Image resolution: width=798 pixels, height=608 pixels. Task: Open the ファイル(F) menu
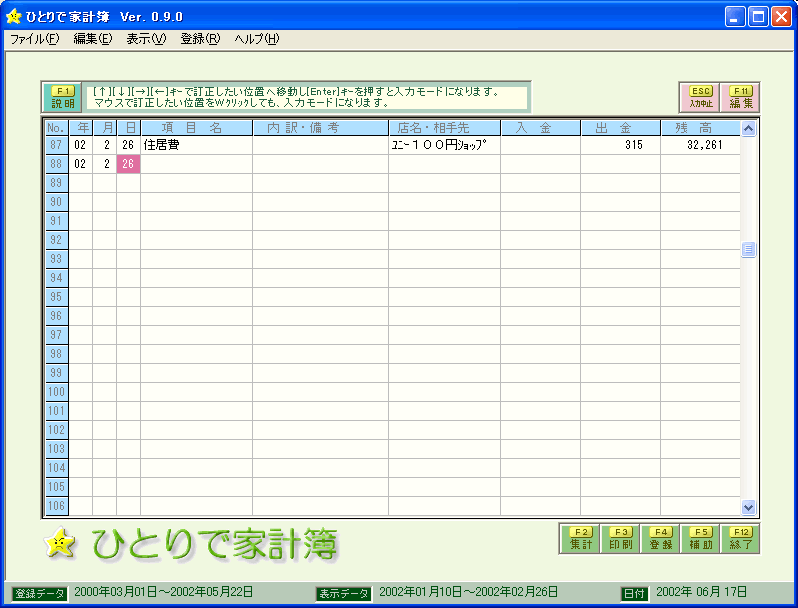[35, 39]
